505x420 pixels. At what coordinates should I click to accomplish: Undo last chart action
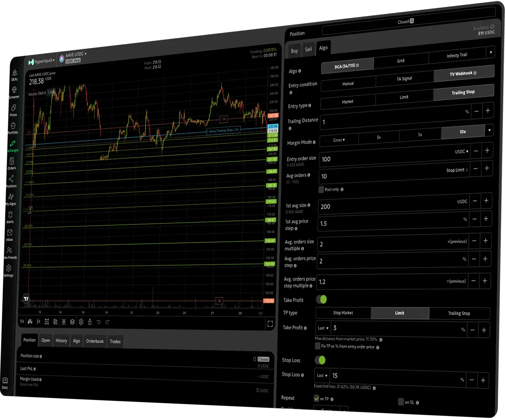pyautogui.click(x=99, y=322)
